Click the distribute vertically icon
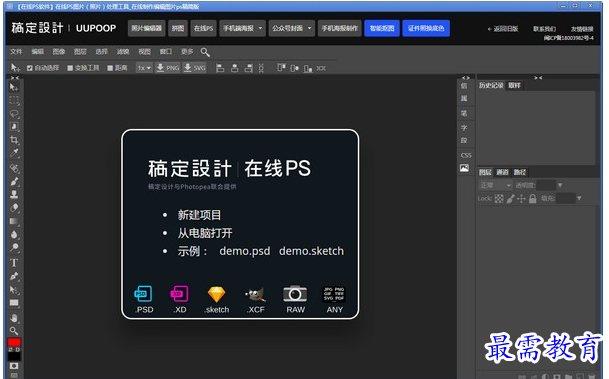 point(261,68)
